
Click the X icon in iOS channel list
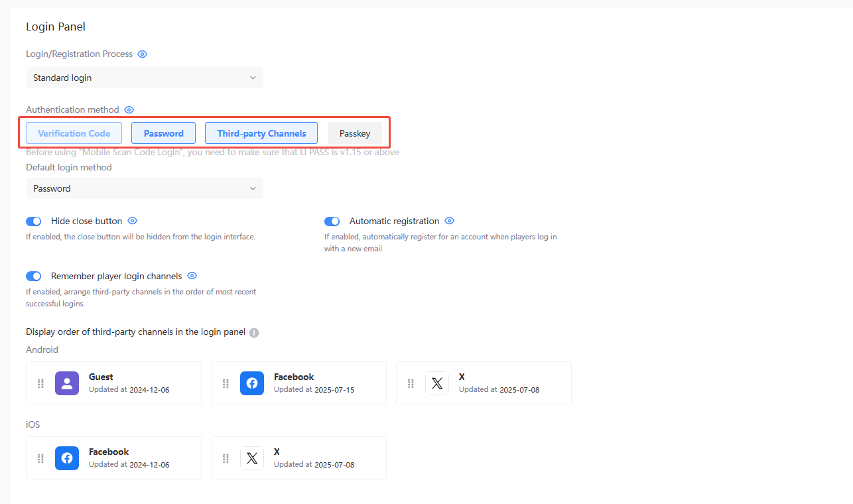click(252, 458)
